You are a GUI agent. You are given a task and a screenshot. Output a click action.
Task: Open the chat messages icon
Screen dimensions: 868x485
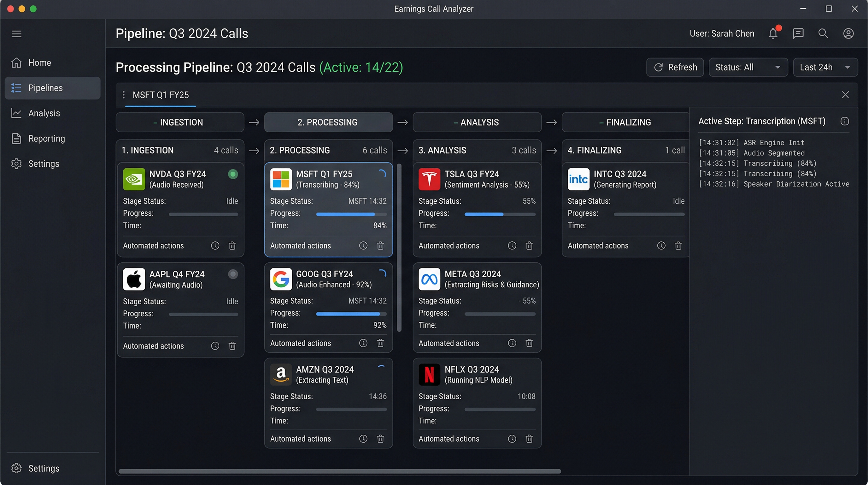[x=798, y=33]
